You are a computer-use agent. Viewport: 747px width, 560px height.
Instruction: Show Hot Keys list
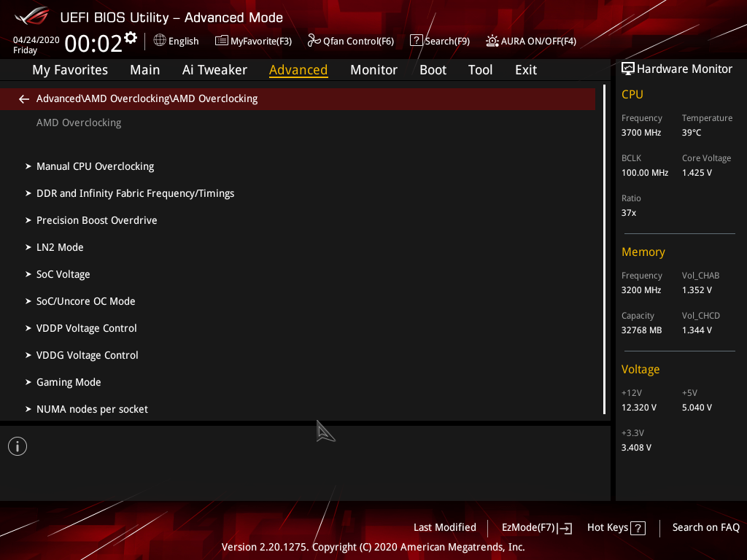click(x=608, y=528)
